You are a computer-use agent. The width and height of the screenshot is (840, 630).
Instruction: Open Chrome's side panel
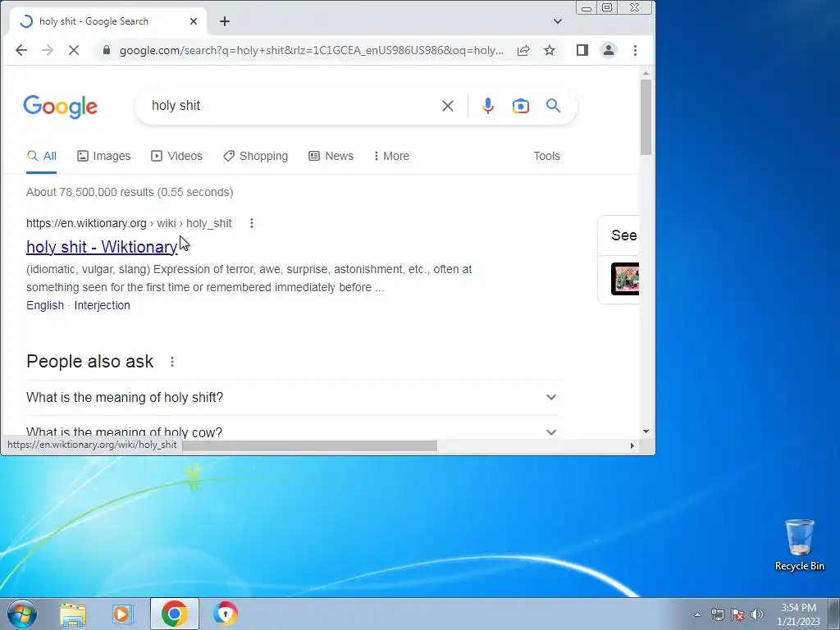tap(582, 50)
